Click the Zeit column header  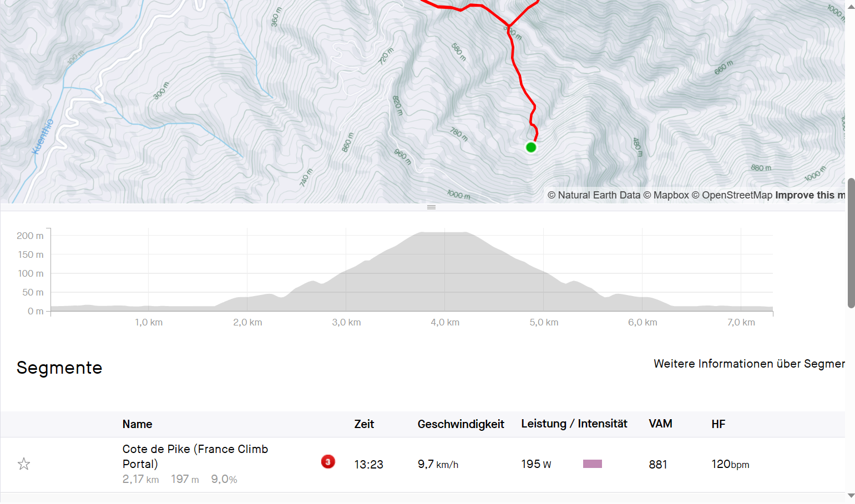pyautogui.click(x=364, y=424)
